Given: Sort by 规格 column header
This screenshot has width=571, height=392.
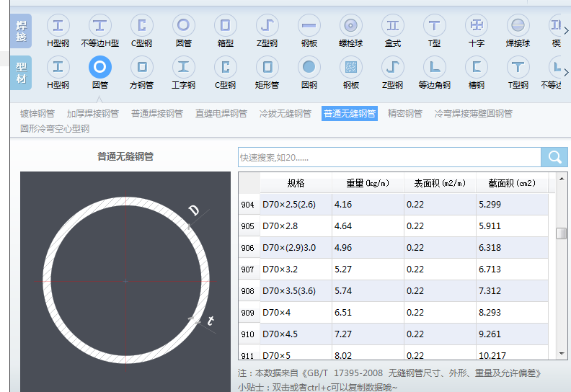Looking at the screenshot, I should pos(296,183).
